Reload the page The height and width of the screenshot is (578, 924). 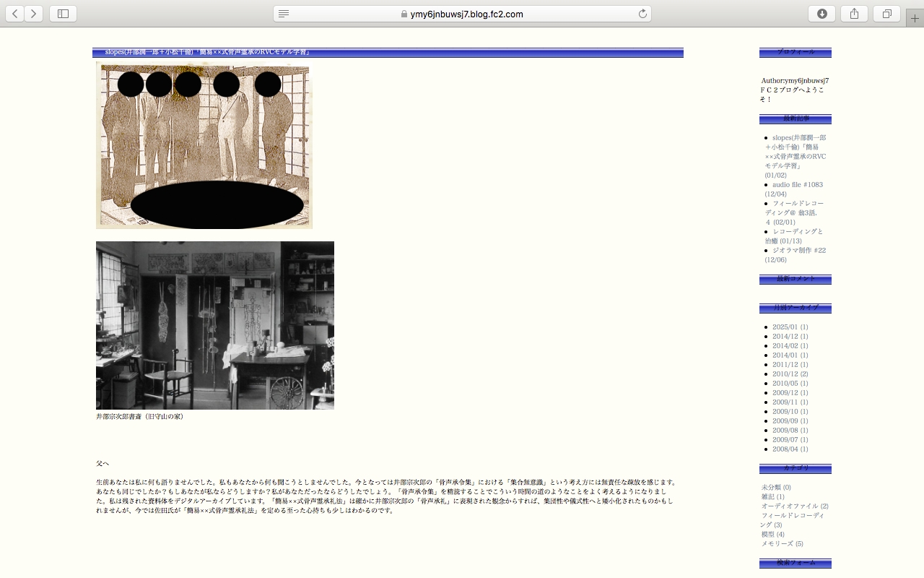(642, 14)
